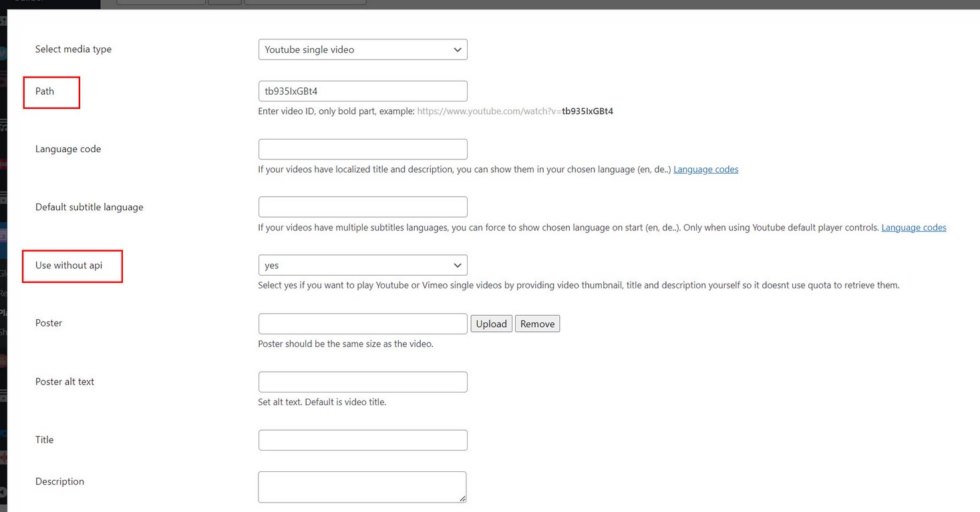Click the Poster alt text label
The width and height of the screenshot is (980, 512).
[65, 382]
